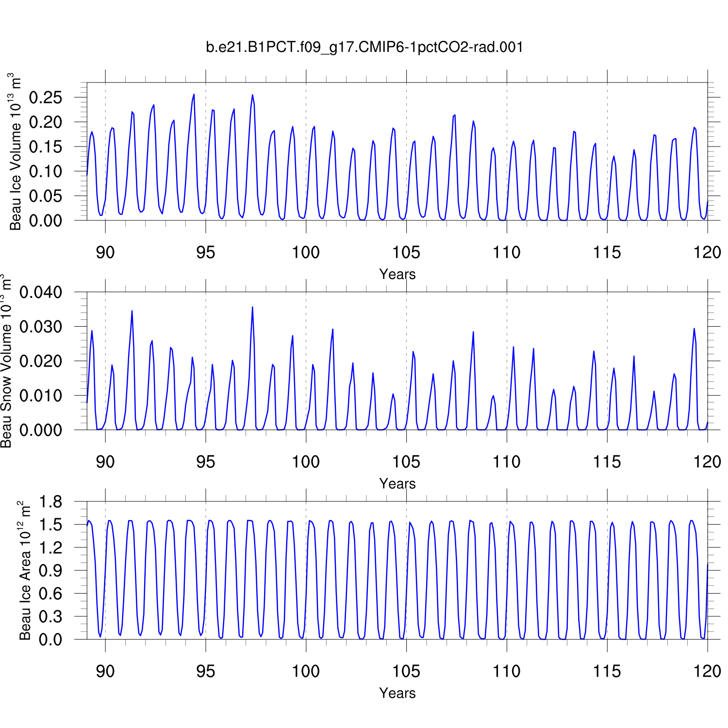Click the 0.25 tick on Ice Volume axis

tap(46, 98)
